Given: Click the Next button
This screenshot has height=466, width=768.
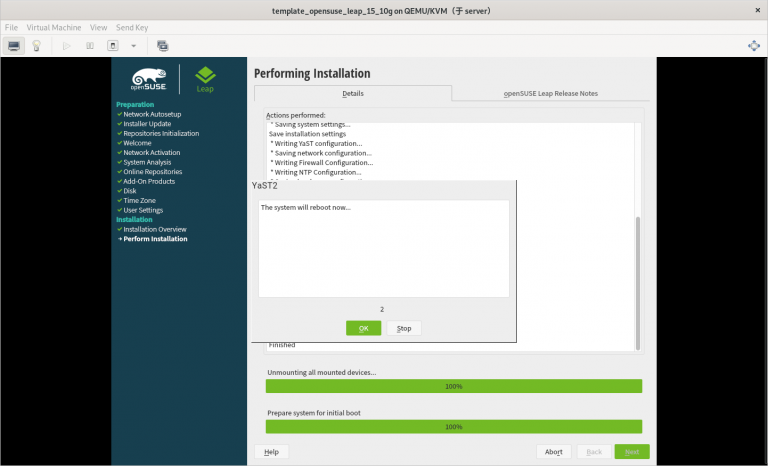Looking at the screenshot, I should tap(632, 452).
